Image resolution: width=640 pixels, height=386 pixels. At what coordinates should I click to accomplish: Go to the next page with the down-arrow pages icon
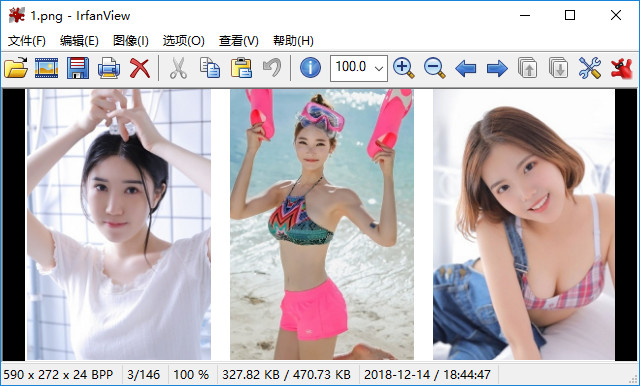pos(558,68)
